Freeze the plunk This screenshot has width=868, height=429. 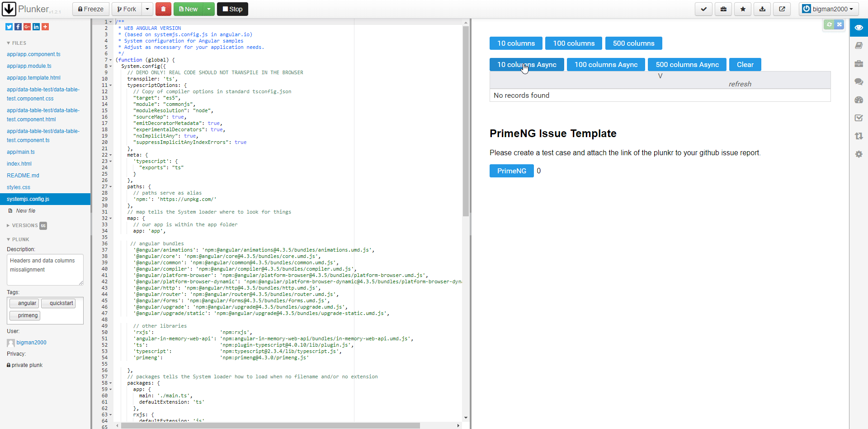pyautogui.click(x=90, y=9)
